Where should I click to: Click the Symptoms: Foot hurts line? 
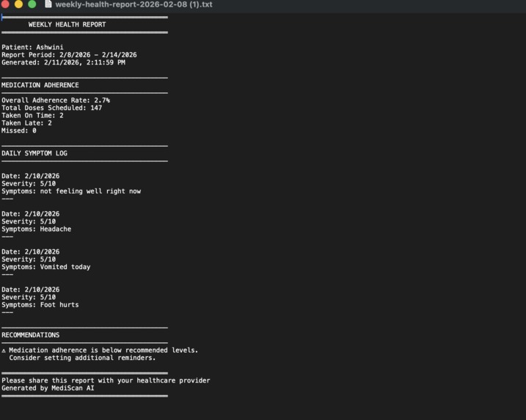[40, 305]
